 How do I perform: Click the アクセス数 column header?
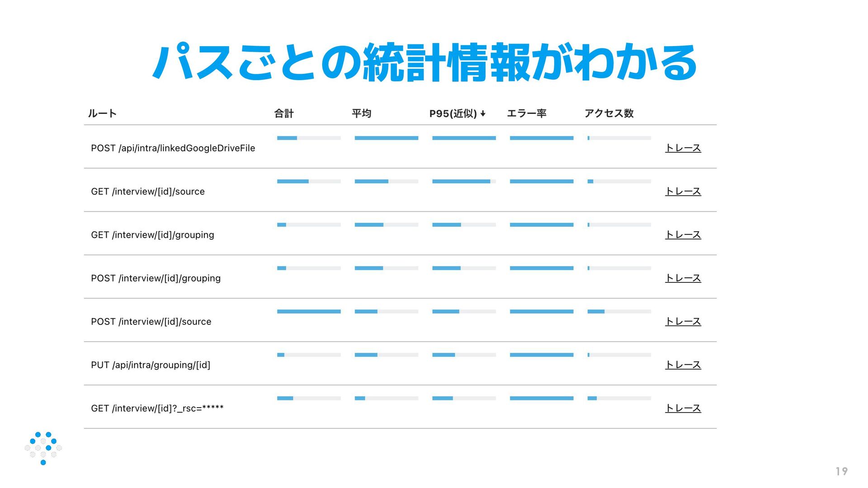coord(609,113)
